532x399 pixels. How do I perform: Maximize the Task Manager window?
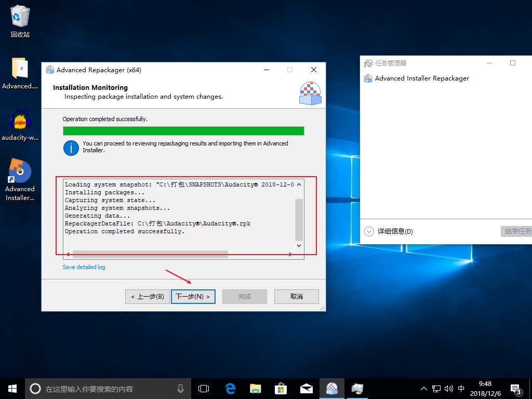(513, 63)
